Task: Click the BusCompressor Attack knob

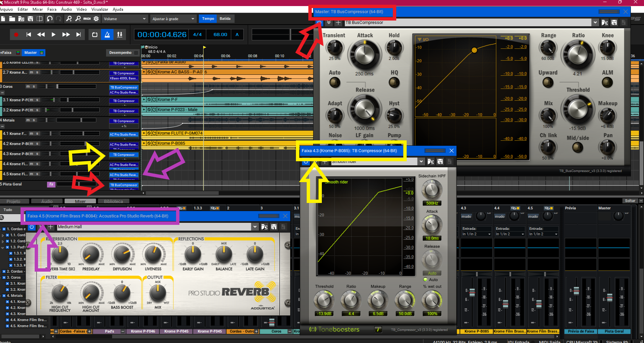Action: click(x=365, y=55)
